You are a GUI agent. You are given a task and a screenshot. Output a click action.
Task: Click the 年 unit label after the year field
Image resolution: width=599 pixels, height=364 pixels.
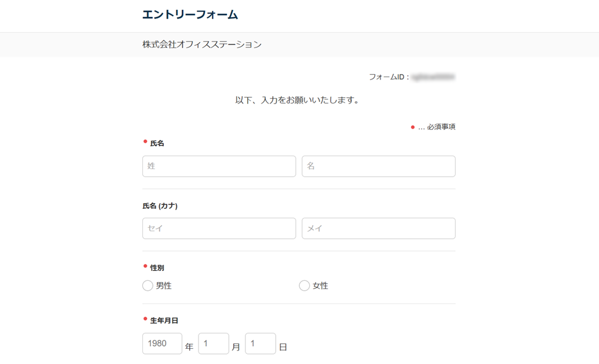click(189, 347)
